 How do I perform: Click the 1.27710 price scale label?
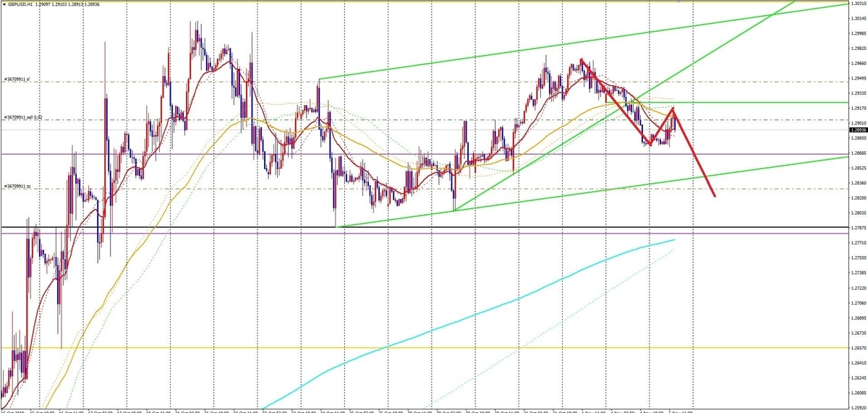pyautogui.click(x=858, y=242)
